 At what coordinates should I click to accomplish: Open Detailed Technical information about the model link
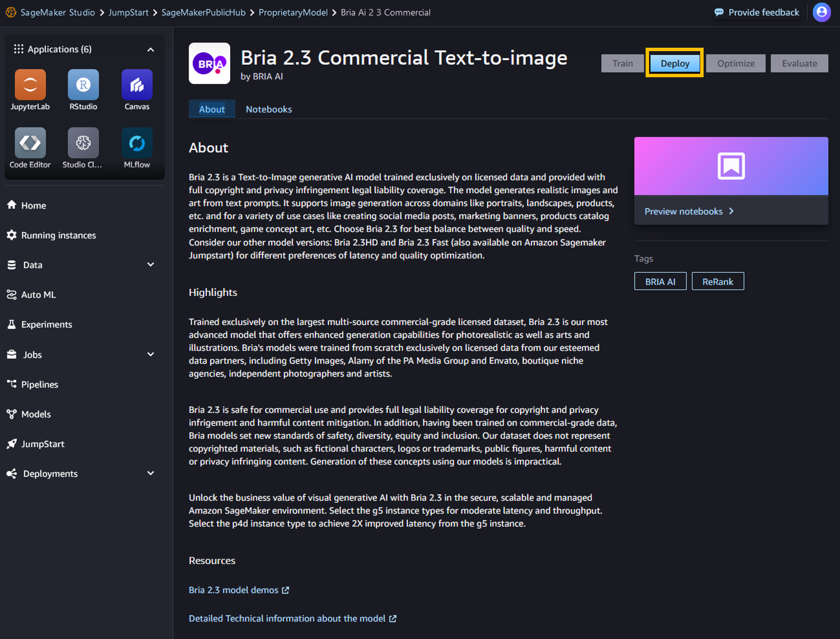[x=293, y=619]
